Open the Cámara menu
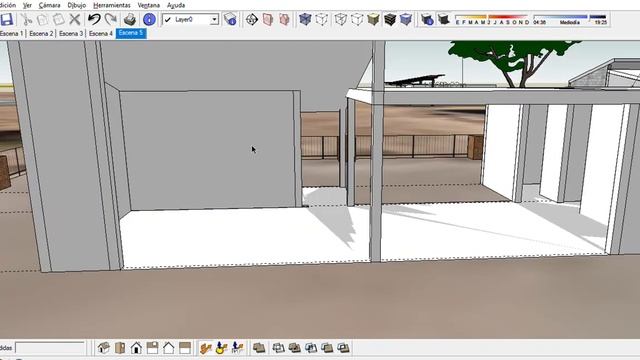 click(49, 5)
